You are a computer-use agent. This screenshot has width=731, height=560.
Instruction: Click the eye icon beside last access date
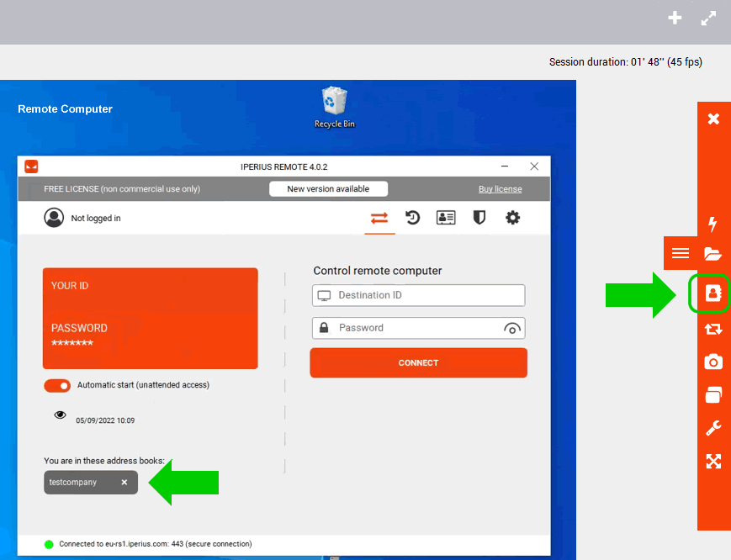[60, 415]
